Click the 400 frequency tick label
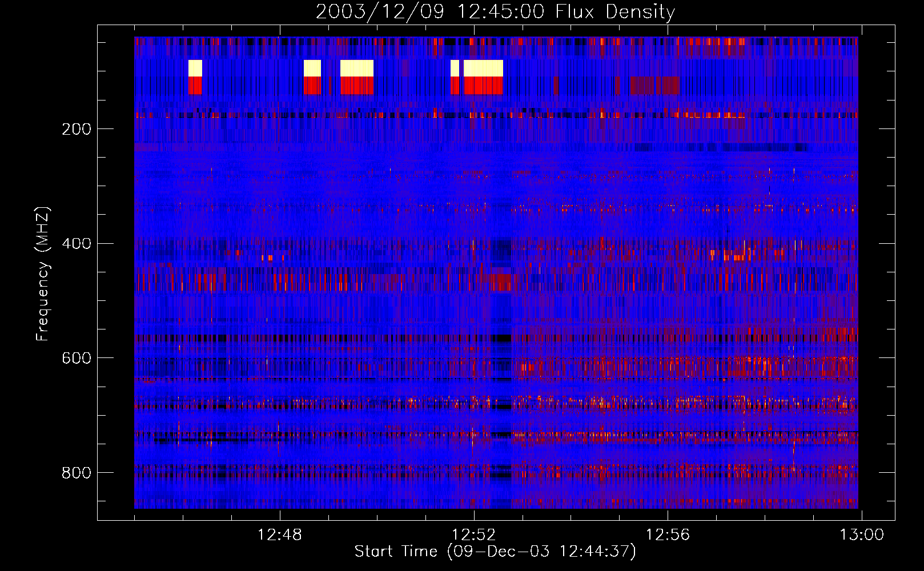The width and height of the screenshot is (924, 571). [x=77, y=244]
